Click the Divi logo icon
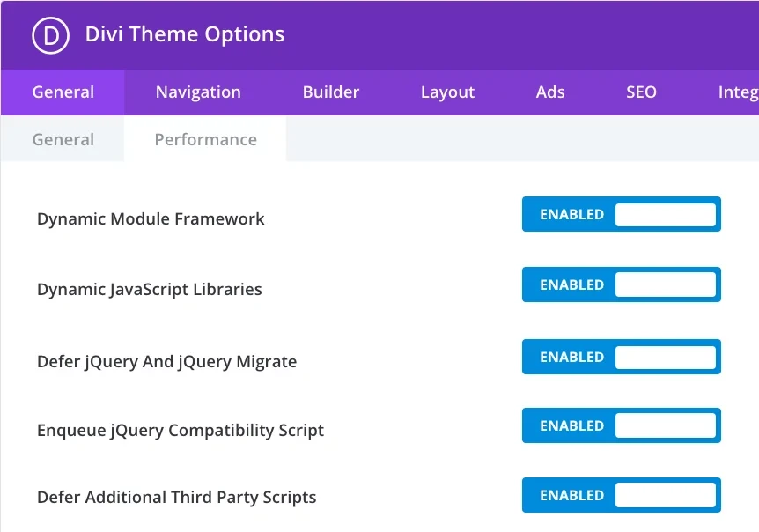This screenshot has height=532, width=759. point(50,35)
